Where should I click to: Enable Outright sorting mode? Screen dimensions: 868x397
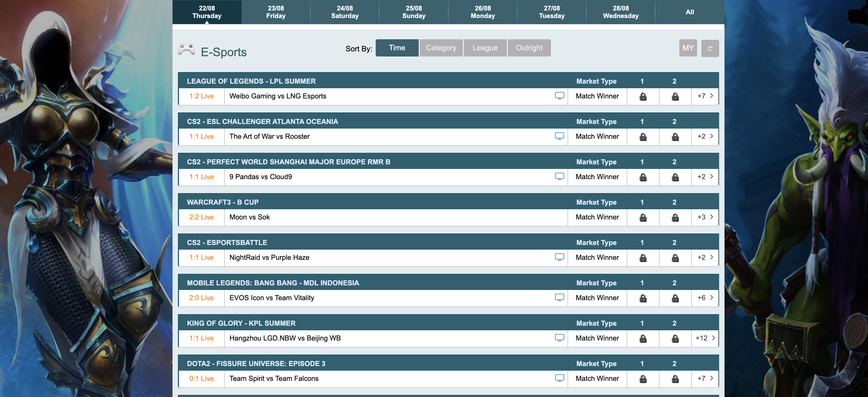pos(529,48)
